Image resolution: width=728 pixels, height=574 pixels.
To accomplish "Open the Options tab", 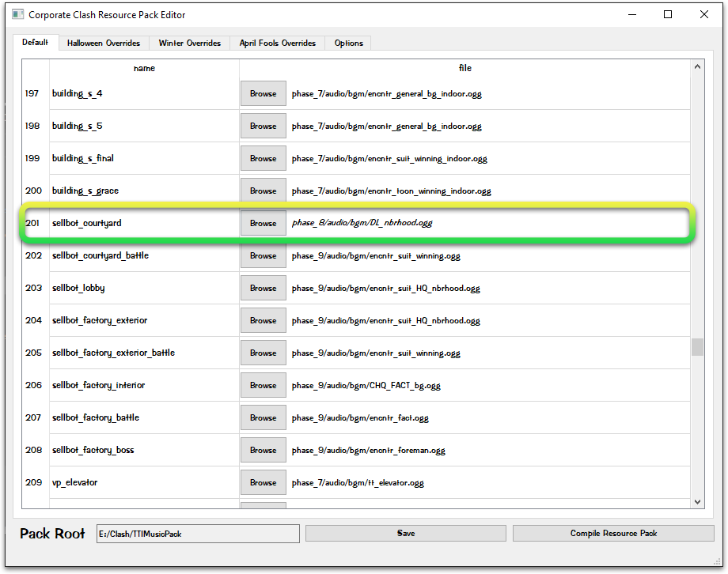I will [x=348, y=43].
